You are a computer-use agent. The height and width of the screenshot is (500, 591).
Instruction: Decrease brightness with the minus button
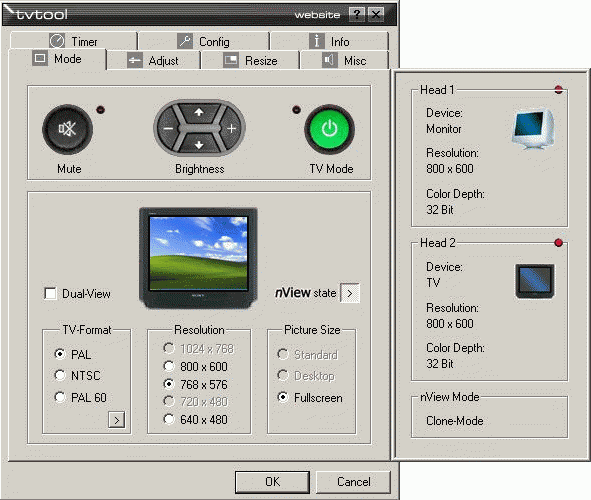[168, 128]
